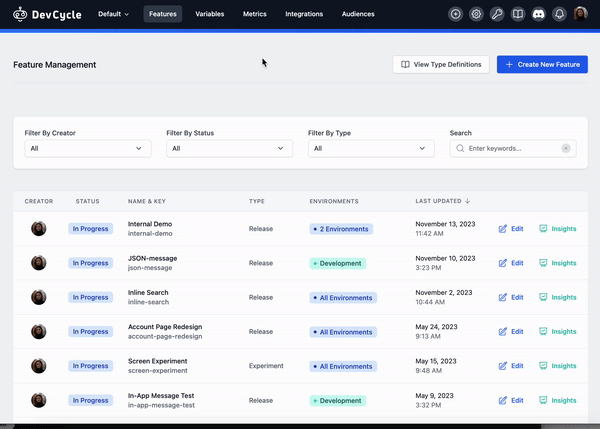The width and height of the screenshot is (600, 429).
Task: Open the documentation book icon
Action: [x=517, y=14]
